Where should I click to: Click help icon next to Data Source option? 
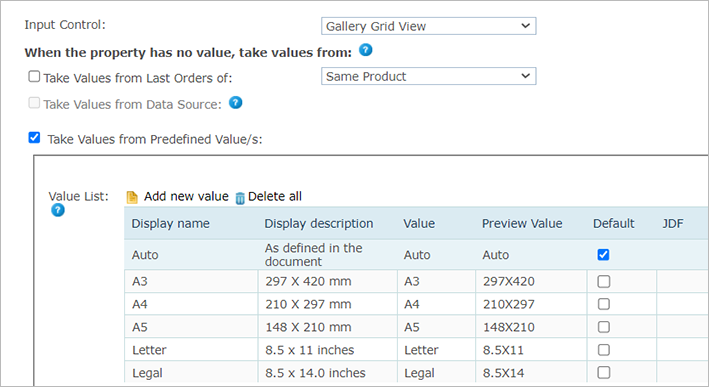pyautogui.click(x=235, y=103)
